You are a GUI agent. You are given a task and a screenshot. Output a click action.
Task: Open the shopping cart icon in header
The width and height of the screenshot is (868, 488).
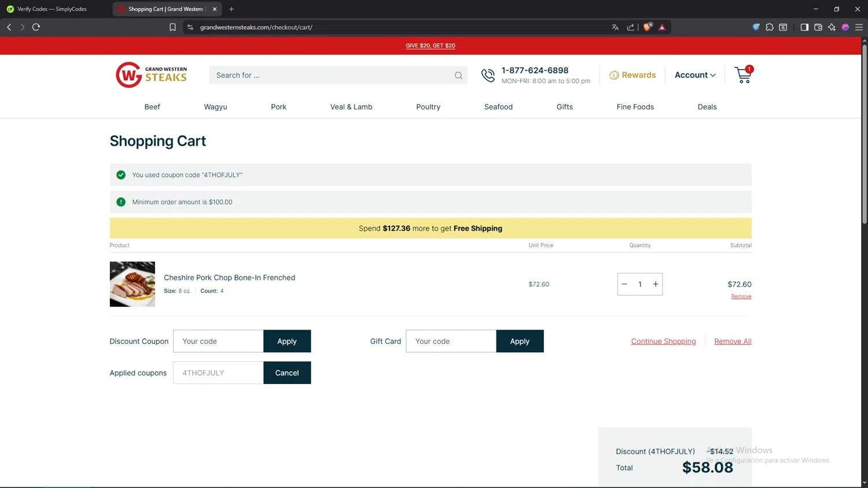pyautogui.click(x=743, y=75)
